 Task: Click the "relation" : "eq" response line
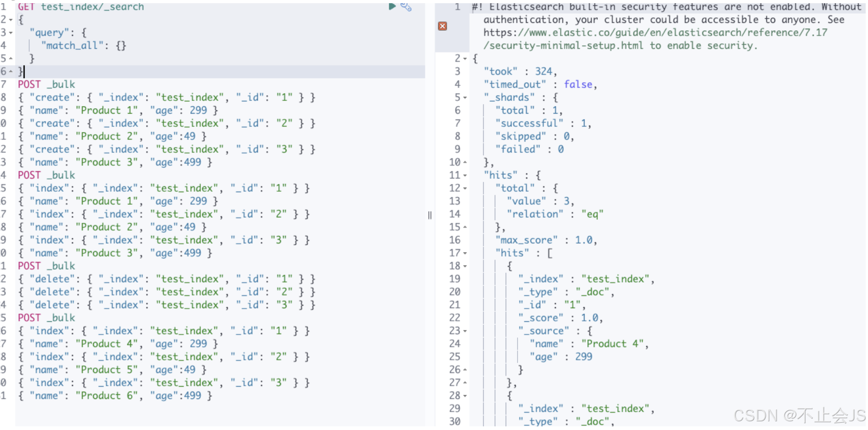(555, 214)
